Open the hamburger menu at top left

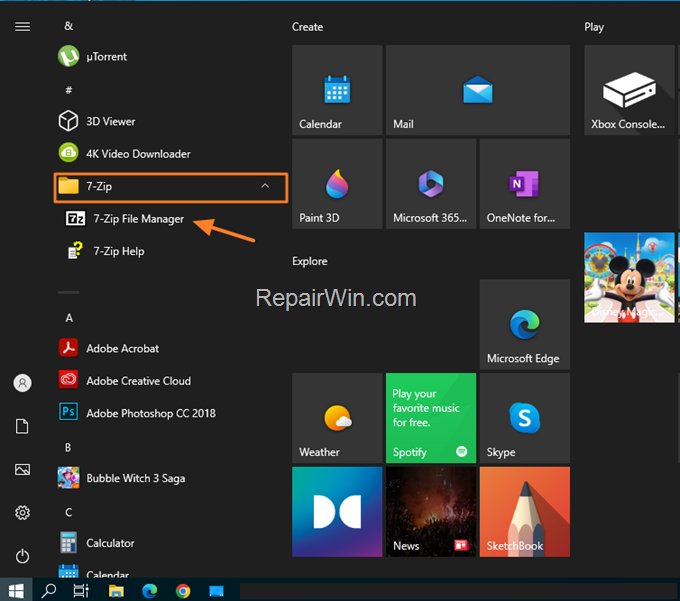23,26
